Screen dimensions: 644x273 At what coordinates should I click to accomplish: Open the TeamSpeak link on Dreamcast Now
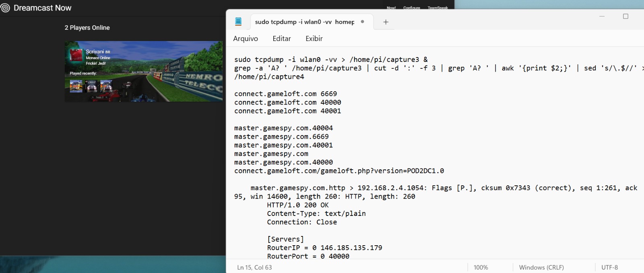438,8
